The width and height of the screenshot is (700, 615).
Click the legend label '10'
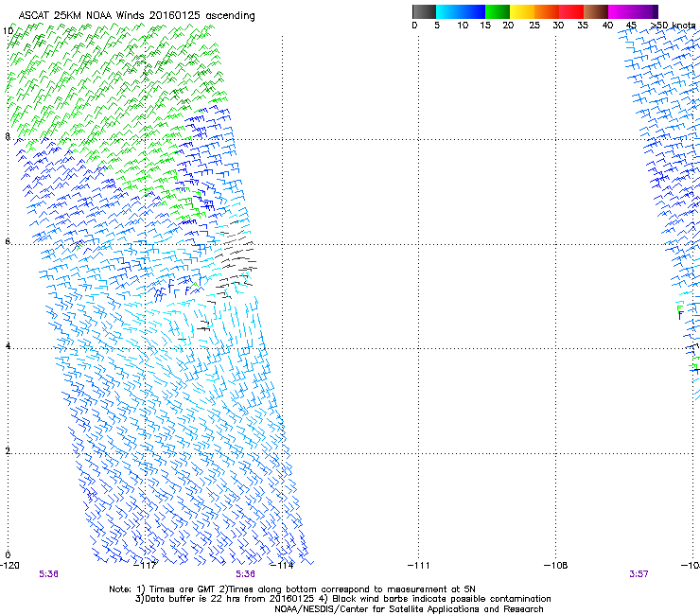(x=463, y=26)
